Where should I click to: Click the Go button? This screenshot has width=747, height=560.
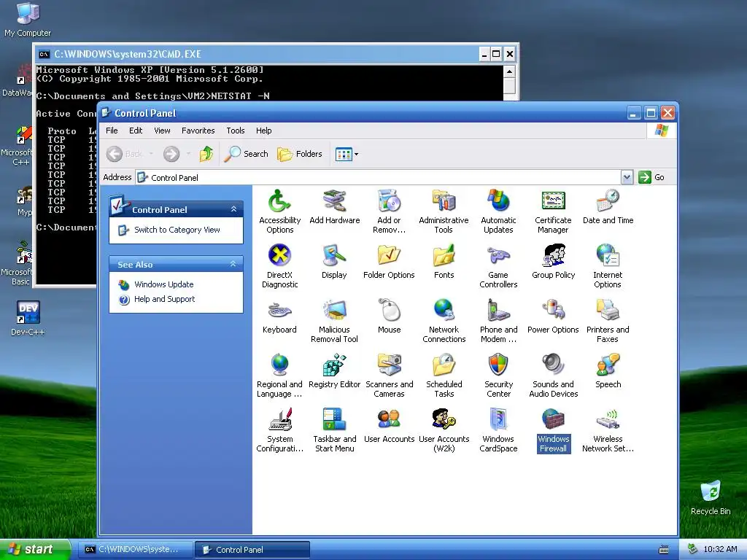point(651,178)
